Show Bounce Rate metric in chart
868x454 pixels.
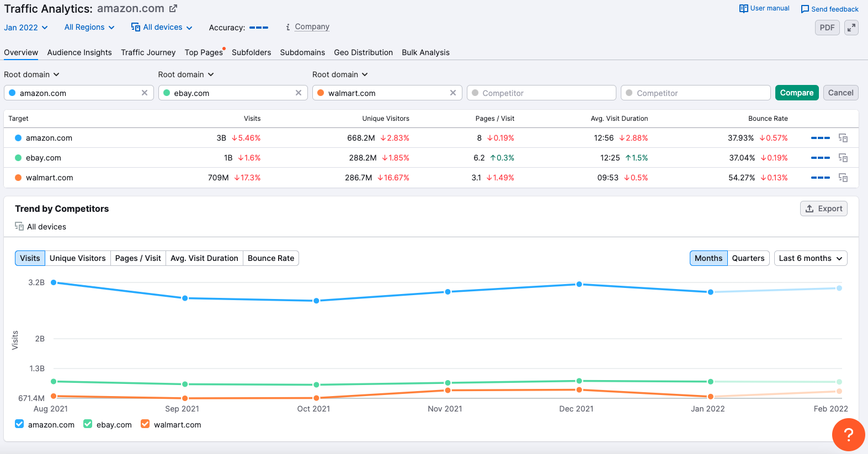pos(271,258)
